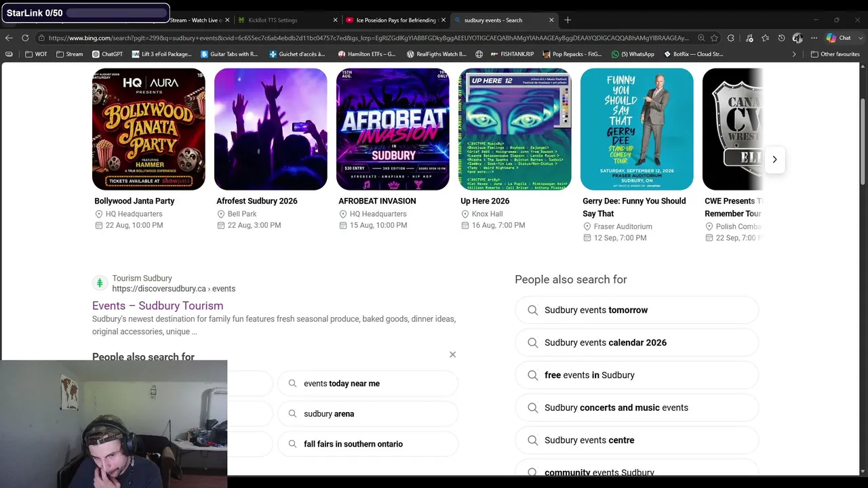Close the inline People also search panel
This screenshot has height=488, width=868.
point(452,354)
